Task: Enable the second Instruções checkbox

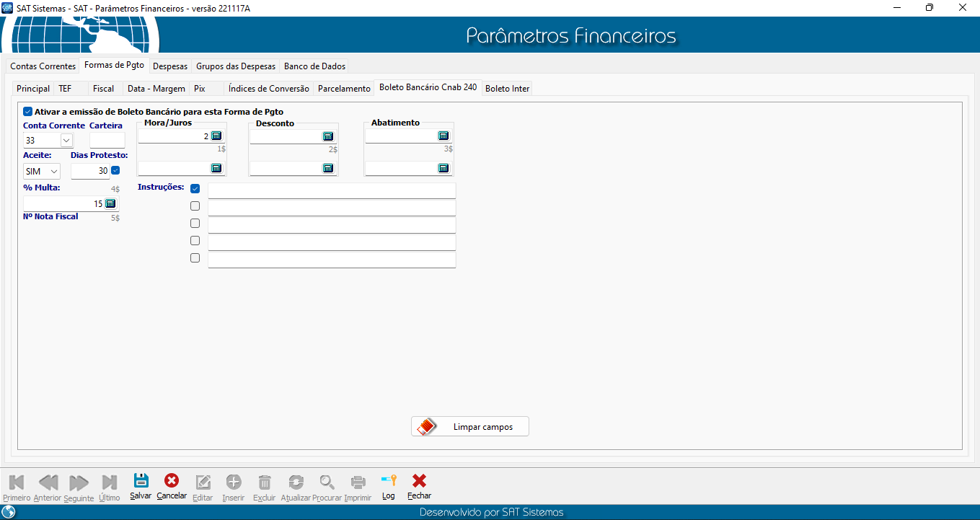Action: tap(195, 206)
